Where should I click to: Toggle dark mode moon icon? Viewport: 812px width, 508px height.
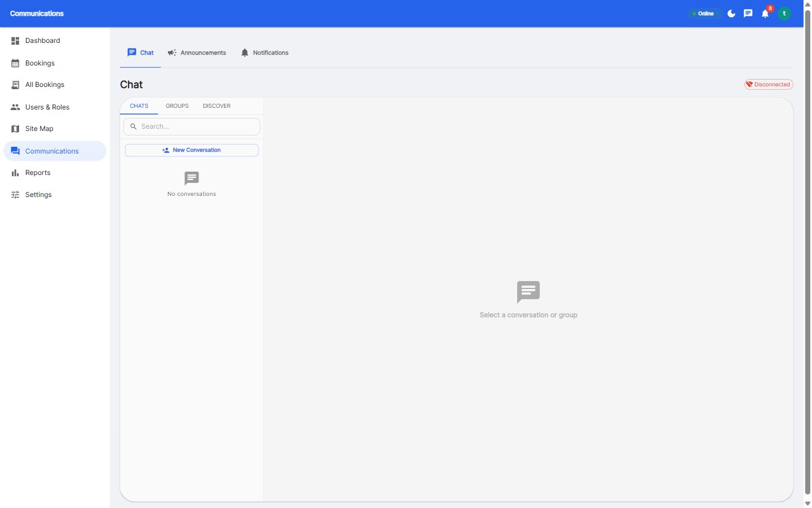tap(731, 14)
